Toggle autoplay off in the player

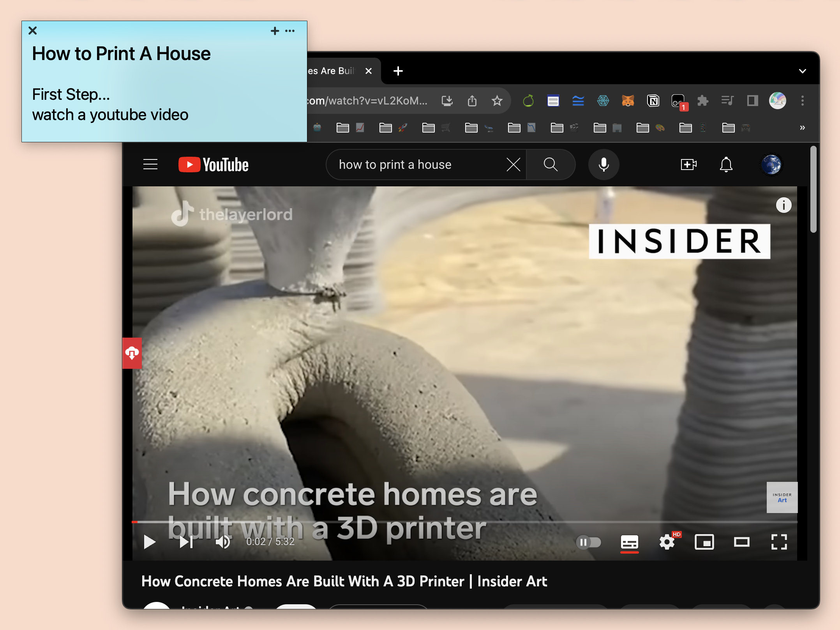(x=589, y=542)
